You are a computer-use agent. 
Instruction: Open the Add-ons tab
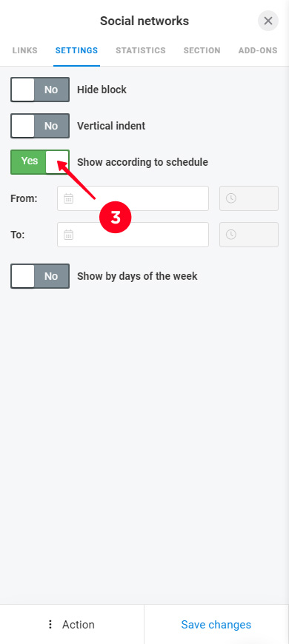pyautogui.click(x=258, y=50)
